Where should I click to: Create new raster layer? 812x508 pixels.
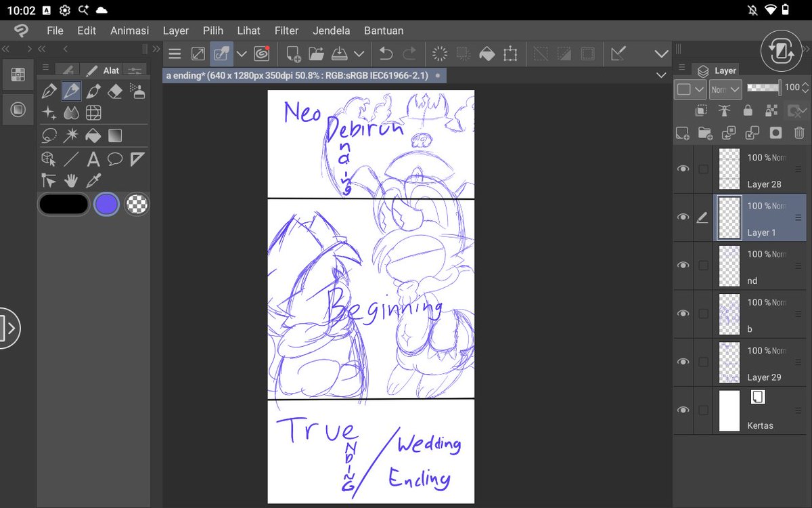coord(683,133)
